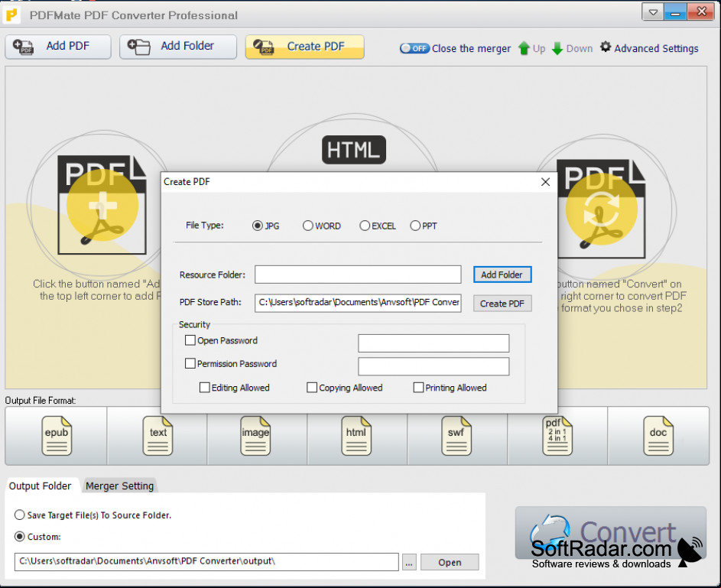Select Save Target File(s) To Source Folder

pos(19,515)
